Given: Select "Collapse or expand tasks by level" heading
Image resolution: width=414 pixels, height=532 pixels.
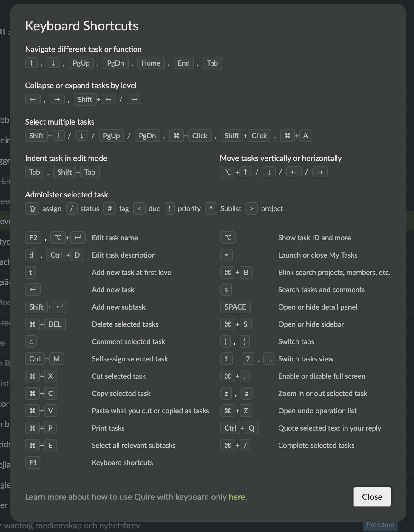Looking at the screenshot, I should pos(81,86).
